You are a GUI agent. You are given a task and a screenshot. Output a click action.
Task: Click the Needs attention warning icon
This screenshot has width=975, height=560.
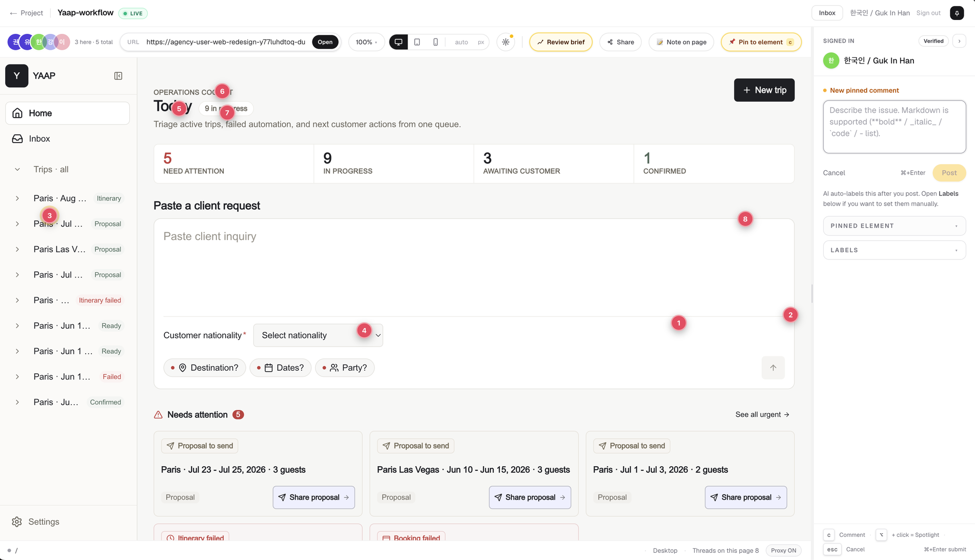click(158, 415)
